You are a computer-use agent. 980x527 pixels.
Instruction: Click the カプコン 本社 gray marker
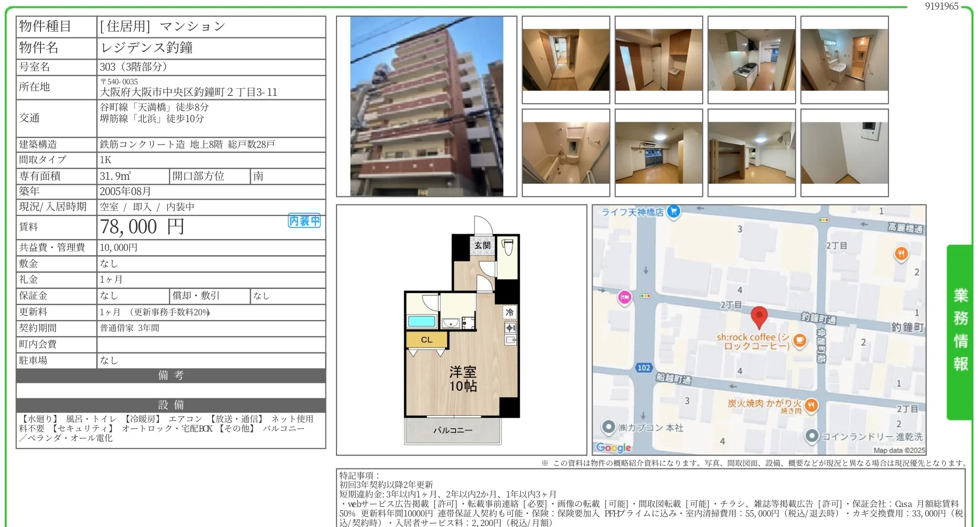click(x=609, y=427)
